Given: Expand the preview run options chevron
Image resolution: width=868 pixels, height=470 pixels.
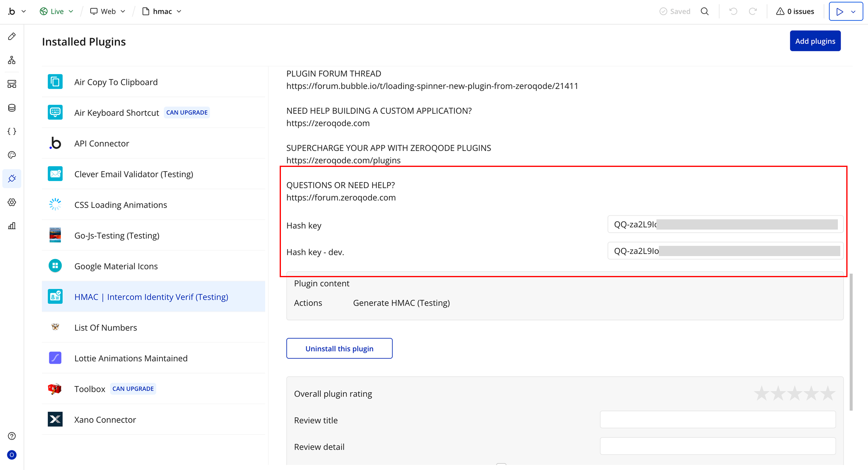Looking at the screenshot, I should coord(853,12).
